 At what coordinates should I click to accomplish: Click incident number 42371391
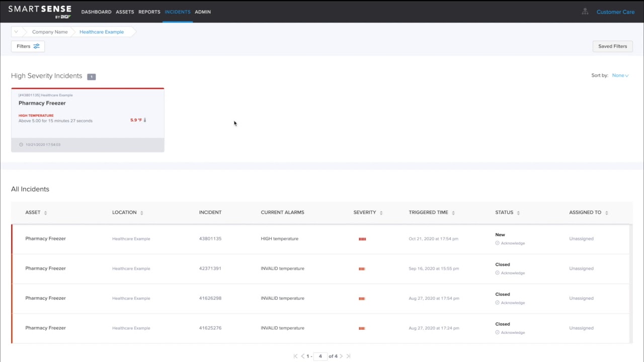[210, 268]
